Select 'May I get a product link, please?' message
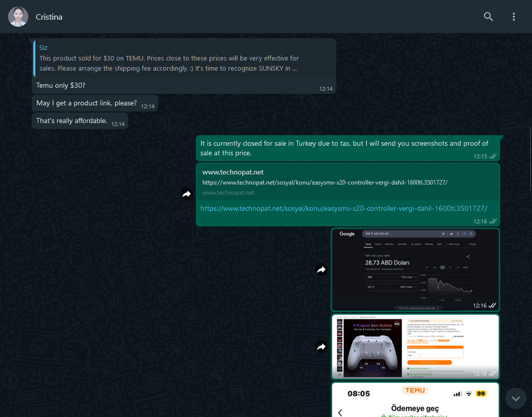Viewport: 532px width, 417px height. [x=86, y=103]
